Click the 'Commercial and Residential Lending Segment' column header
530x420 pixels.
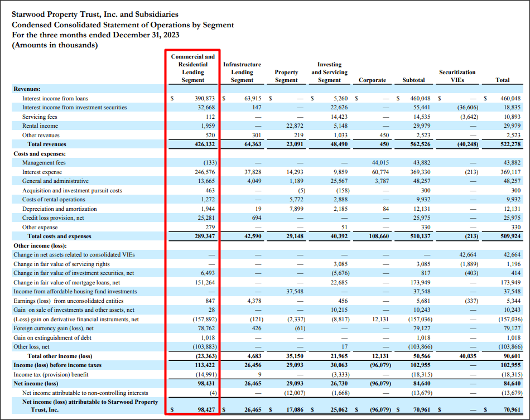point(192,68)
